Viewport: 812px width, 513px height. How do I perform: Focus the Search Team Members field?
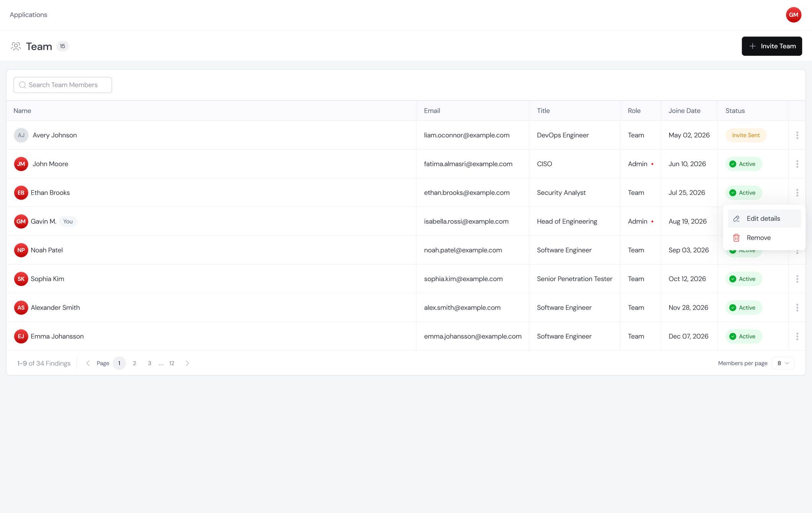pyautogui.click(x=63, y=85)
